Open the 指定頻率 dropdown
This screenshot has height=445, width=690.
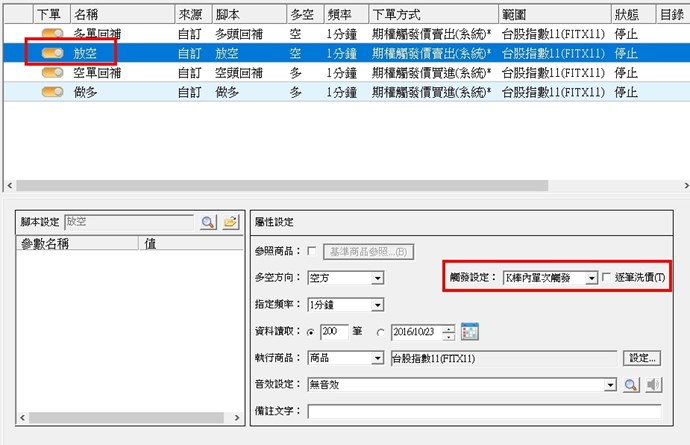377,305
